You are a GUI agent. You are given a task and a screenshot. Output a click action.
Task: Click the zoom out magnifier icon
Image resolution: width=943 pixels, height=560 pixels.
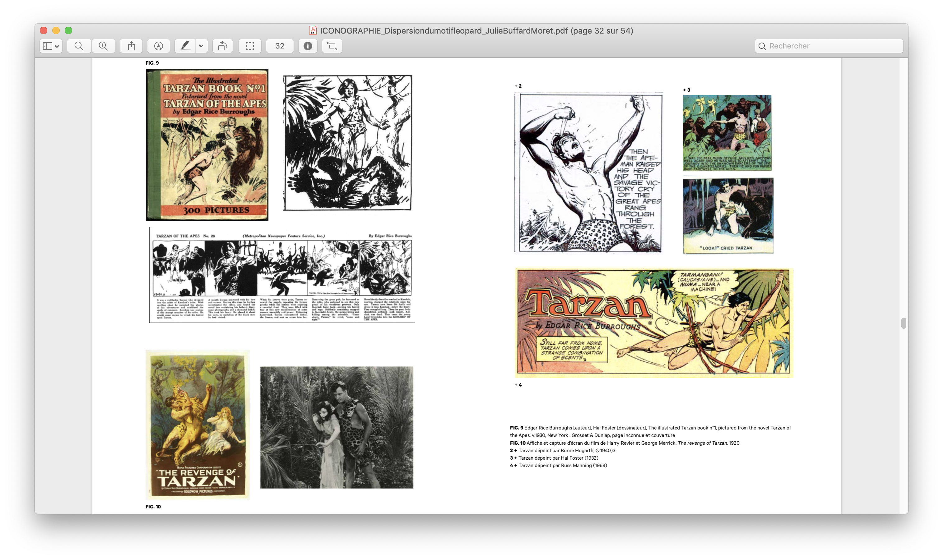pos(79,46)
